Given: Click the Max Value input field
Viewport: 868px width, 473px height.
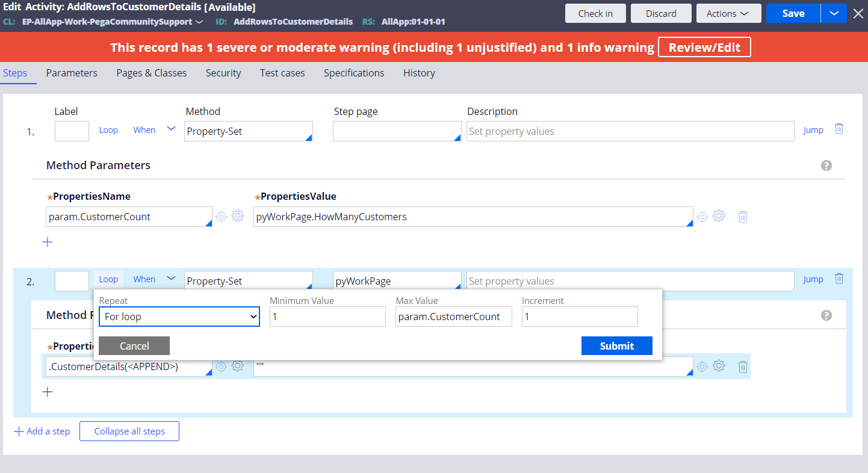Looking at the screenshot, I should coord(453,317).
